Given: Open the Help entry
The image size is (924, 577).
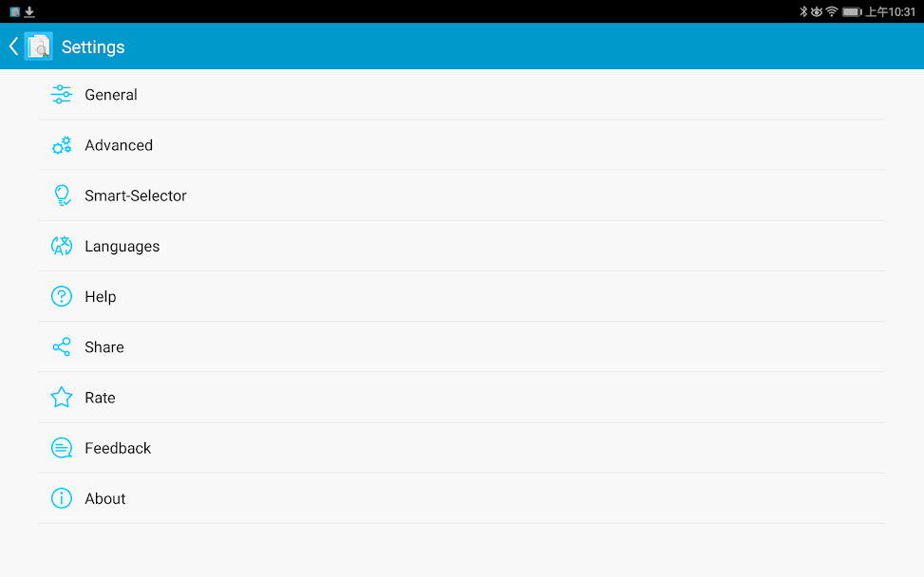Looking at the screenshot, I should point(101,296).
